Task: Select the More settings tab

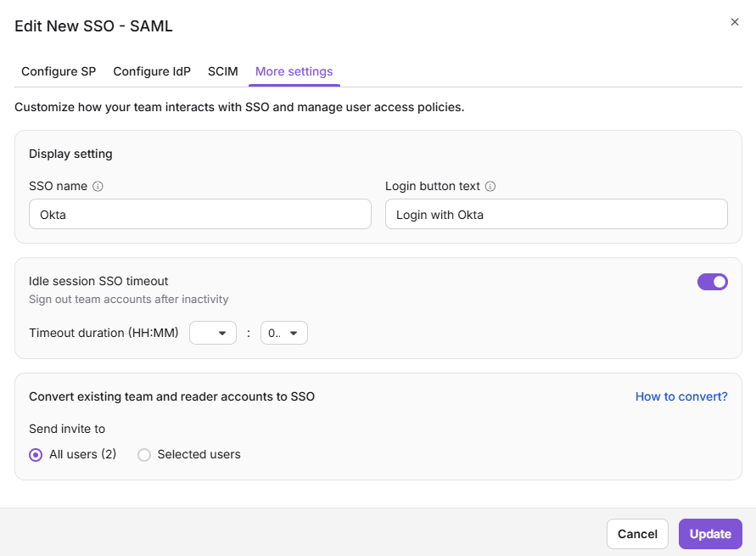Action: pyautogui.click(x=294, y=71)
